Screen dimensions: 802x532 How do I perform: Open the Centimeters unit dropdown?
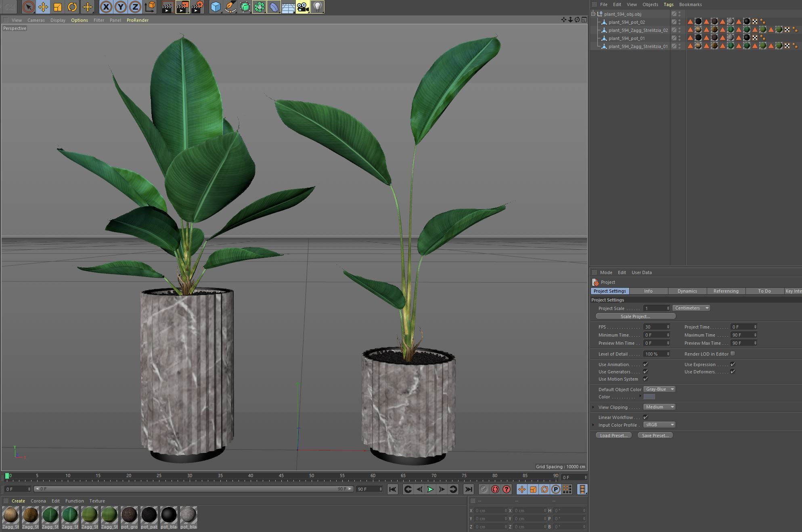[x=691, y=308]
